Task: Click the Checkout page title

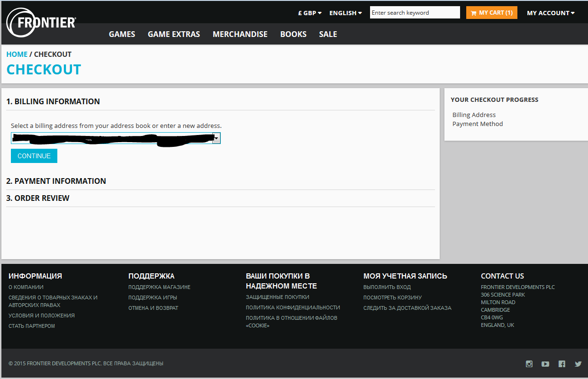Action: tap(44, 70)
